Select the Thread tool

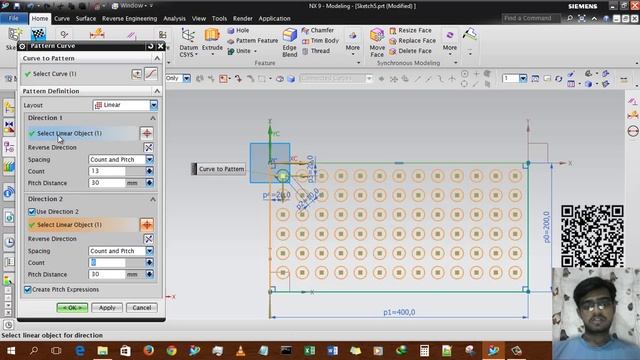(x=316, y=51)
